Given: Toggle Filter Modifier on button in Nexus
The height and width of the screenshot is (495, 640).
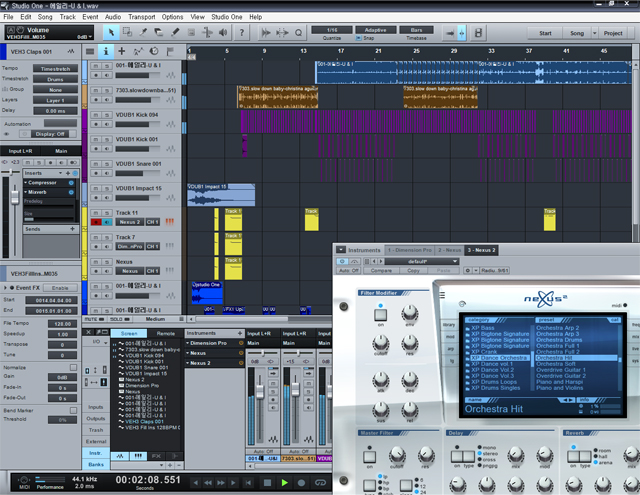Looking at the screenshot, I should 380,314.
